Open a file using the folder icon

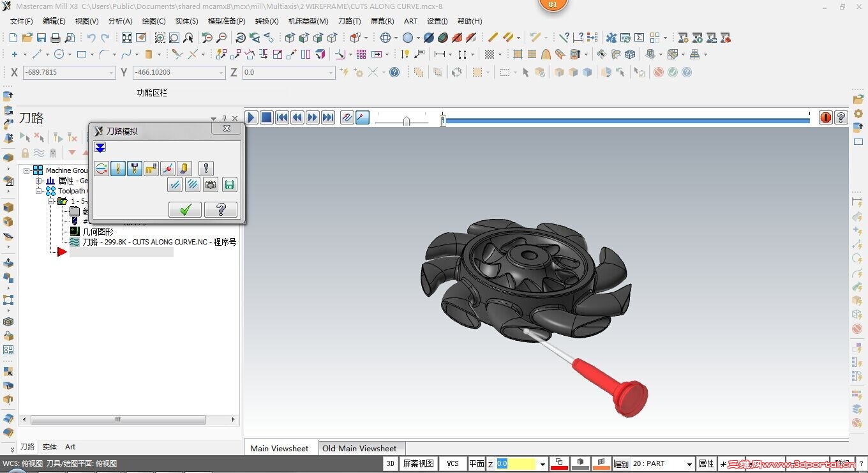(27, 38)
